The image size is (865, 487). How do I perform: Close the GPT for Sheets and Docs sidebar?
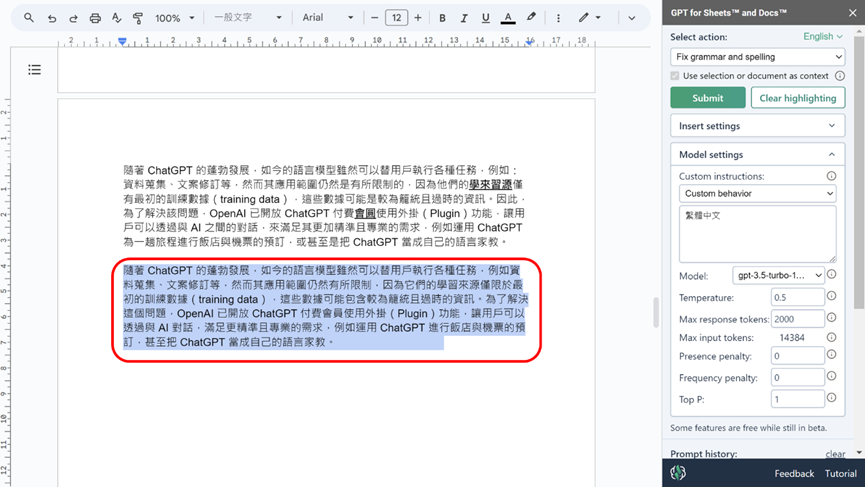(852, 12)
